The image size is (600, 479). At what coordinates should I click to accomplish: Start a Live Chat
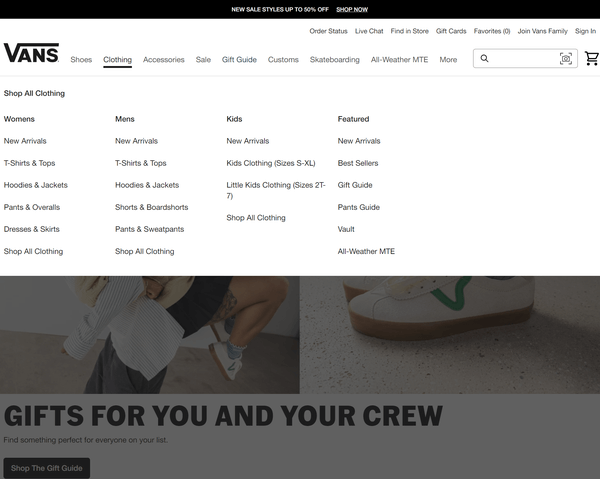(369, 31)
